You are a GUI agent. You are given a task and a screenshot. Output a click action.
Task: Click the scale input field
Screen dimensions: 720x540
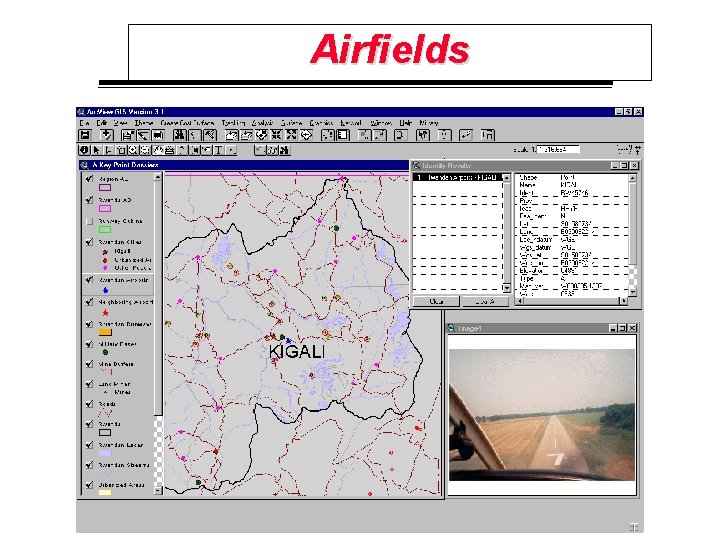pyautogui.click(x=558, y=149)
